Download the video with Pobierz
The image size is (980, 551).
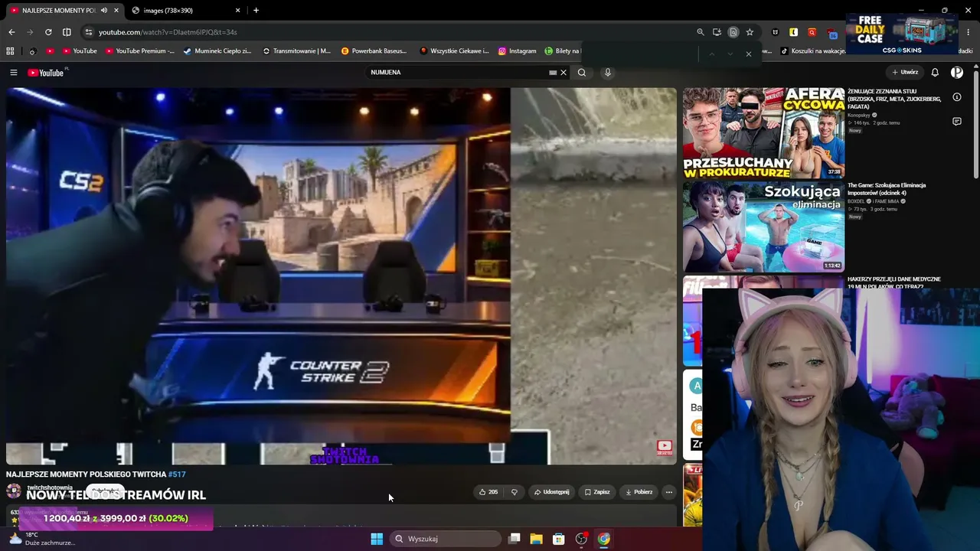pyautogui.click(x=639, y=492)
